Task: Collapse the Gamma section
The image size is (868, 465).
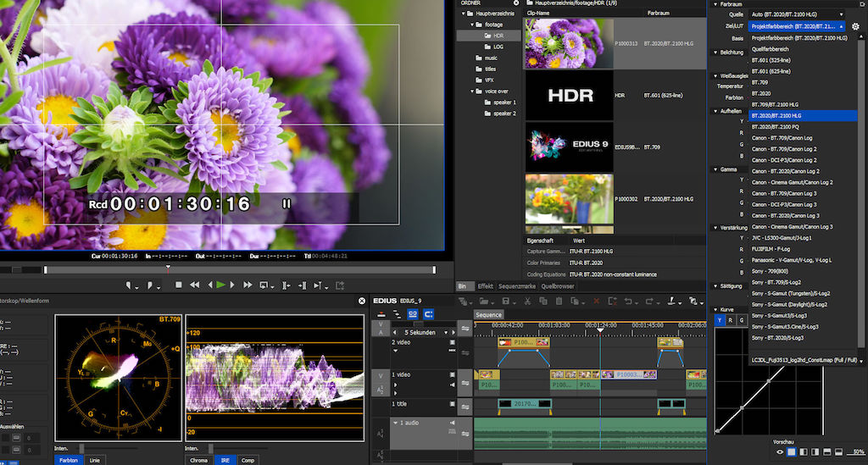Action: (x=715, y=169)
